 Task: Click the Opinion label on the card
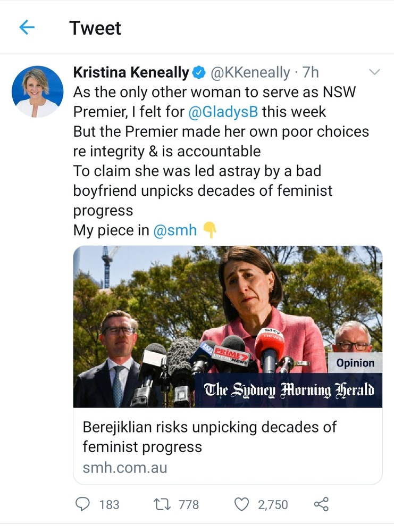click(355, 363)
